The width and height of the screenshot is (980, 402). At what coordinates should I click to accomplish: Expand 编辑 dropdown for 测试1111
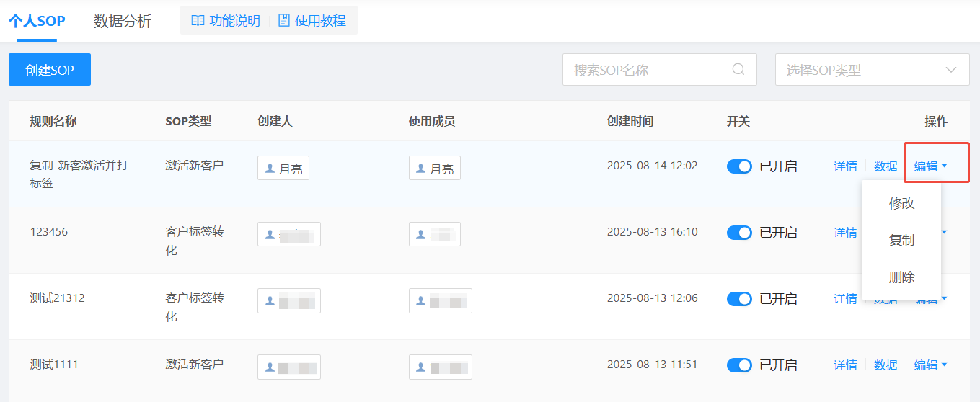[931, 365]
